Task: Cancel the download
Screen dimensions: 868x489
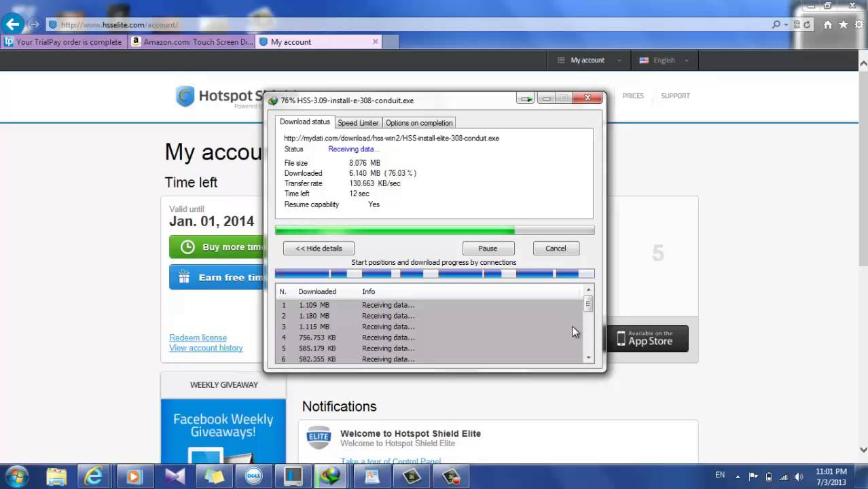Action: (556, 249)
